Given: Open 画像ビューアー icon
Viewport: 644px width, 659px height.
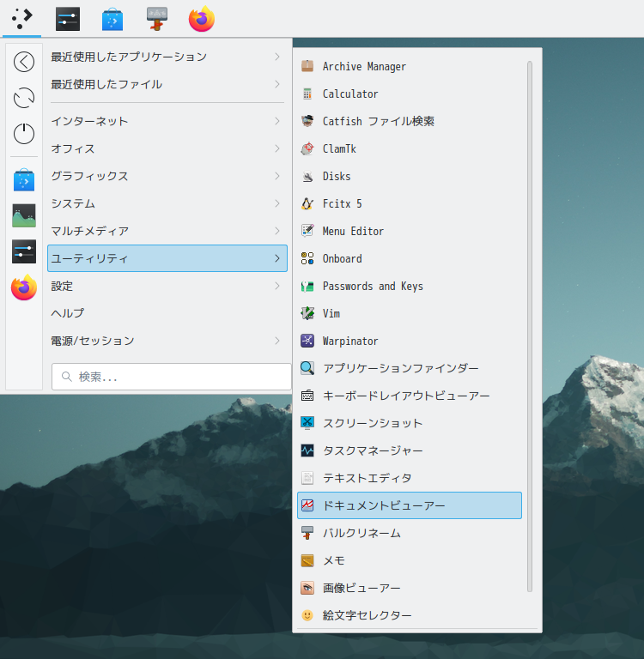Looking at the screenshot, I should [x=307, y=588].
